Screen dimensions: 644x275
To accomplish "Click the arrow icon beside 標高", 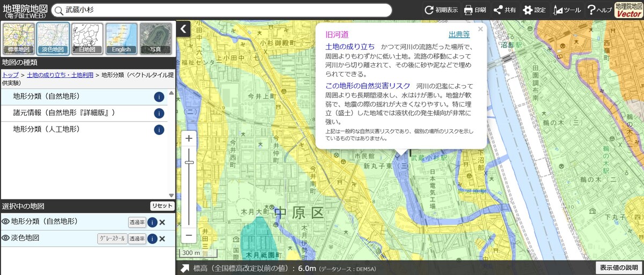I will click(x=185, y=267).
